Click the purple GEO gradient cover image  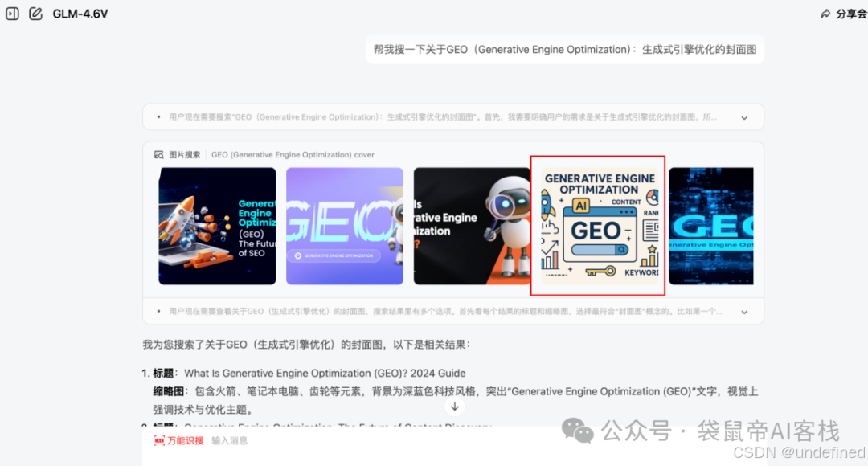pyautogui.click(x=344, y=225)
